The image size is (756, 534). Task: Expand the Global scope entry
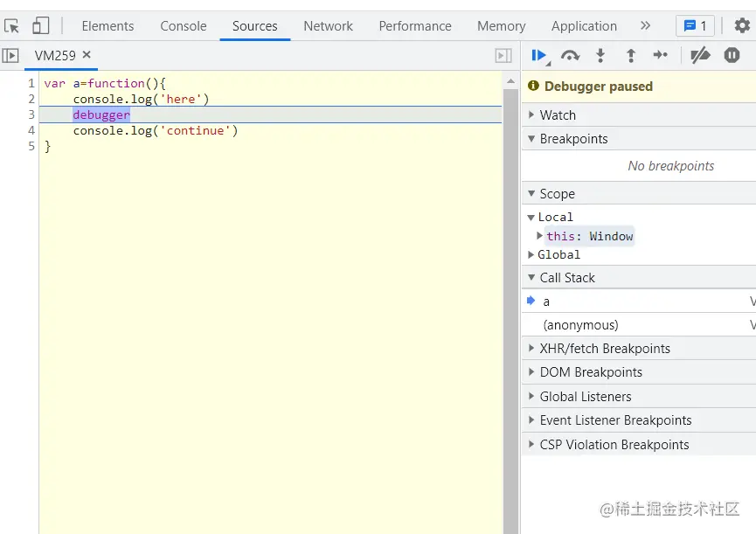(558, 255)
